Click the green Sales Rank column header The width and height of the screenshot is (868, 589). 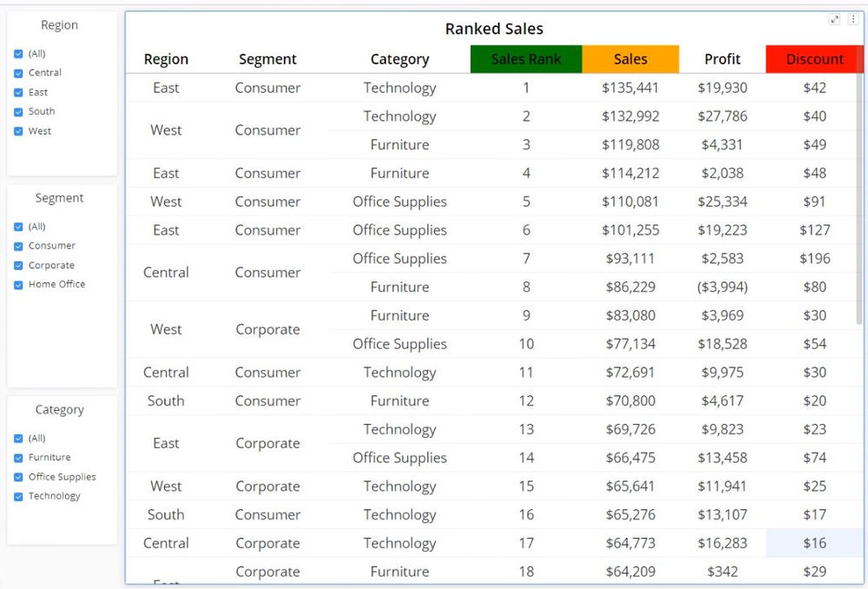click(526, 59)
